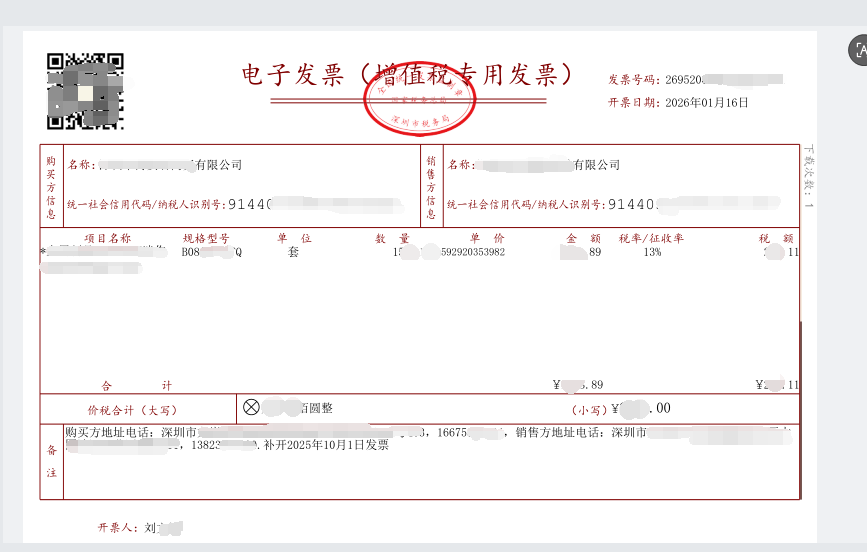Click the 项目名称 column header
This screenshot has height=552, width=867.
pyautogui.click(x=108, y=239)
